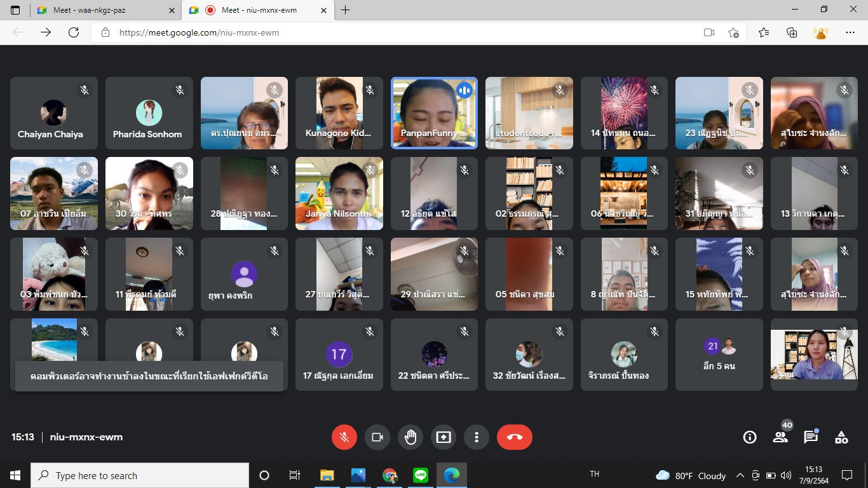Click 22 ชนิดดา participant tile

(x=434, y=355)
